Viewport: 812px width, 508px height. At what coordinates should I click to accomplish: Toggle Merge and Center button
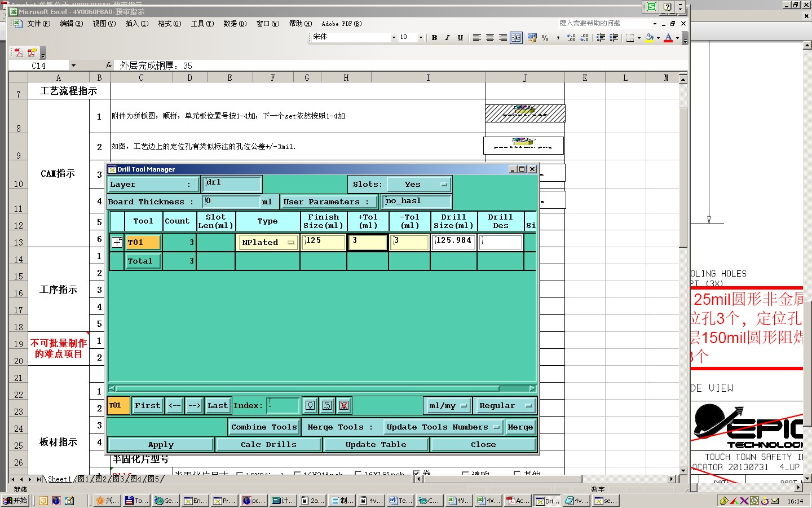click(516, 38)
